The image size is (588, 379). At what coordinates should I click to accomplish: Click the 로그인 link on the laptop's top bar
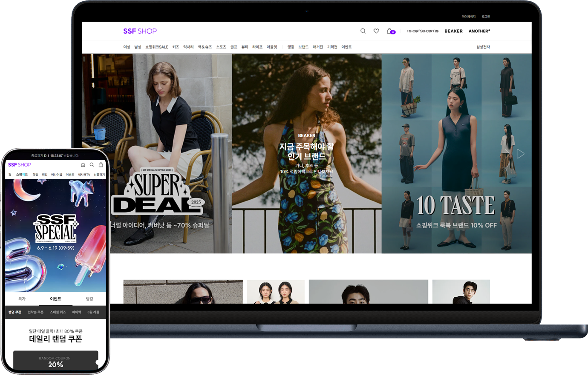(486, 17)
